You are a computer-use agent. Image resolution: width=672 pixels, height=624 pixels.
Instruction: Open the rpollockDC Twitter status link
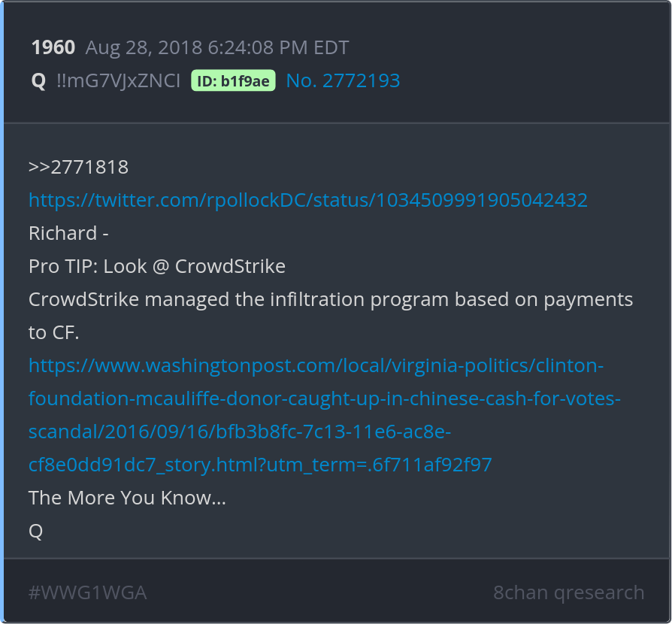307,200
